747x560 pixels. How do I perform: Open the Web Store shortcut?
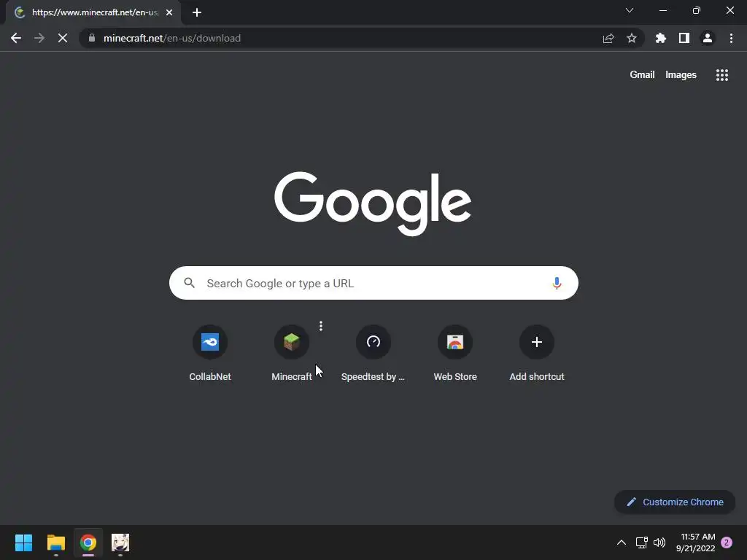455,354
